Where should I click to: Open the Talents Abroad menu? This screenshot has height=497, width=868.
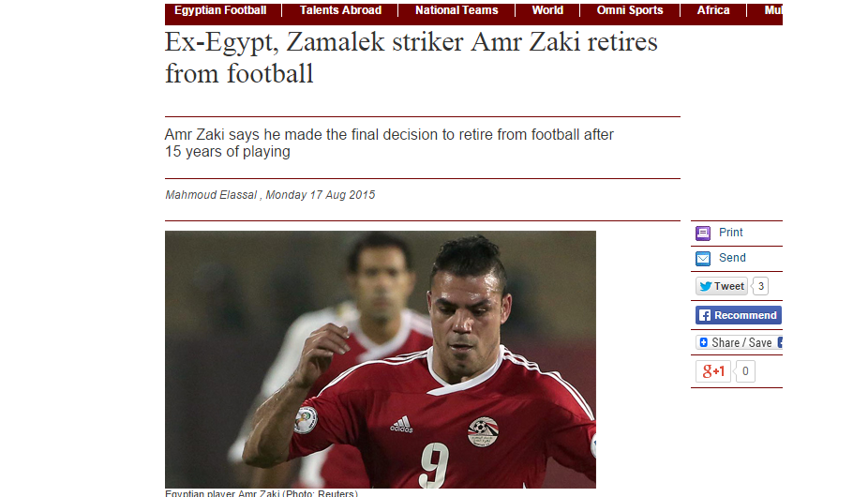(340, 10)
